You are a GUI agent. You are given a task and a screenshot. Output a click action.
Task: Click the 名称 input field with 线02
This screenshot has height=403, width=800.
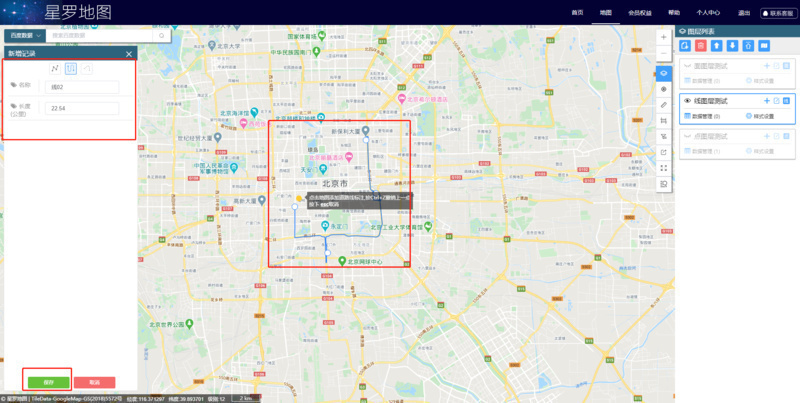[x=82, y=87]
